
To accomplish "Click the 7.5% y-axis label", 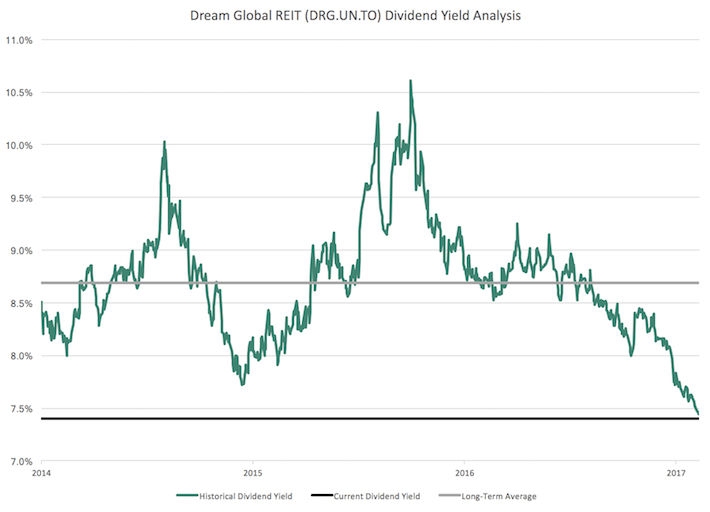I will [21, 409].
